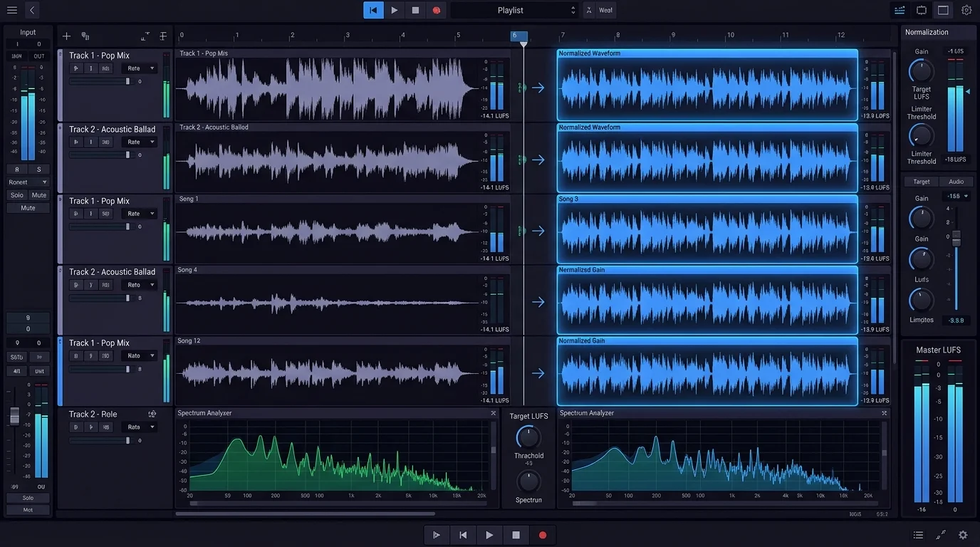Click the back arrow icon top-left
Image resolution: width=980 pixels, height=547 pixels.
click(x=31, y=10)
